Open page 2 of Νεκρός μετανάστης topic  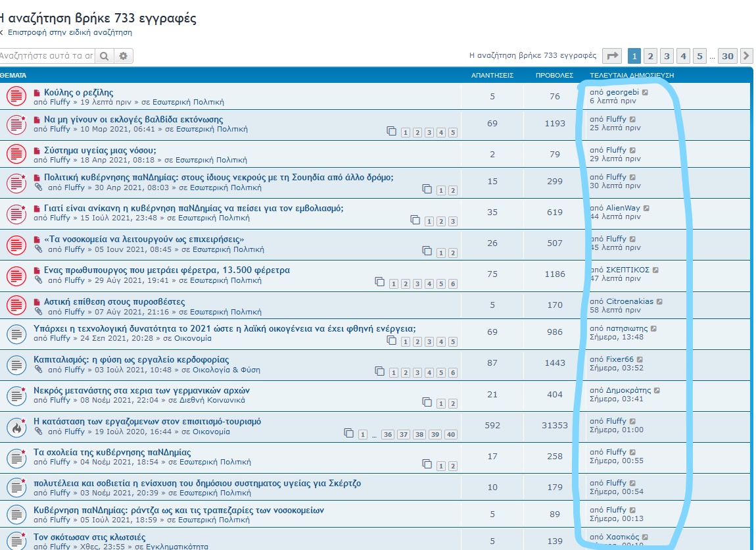[453, 403]
